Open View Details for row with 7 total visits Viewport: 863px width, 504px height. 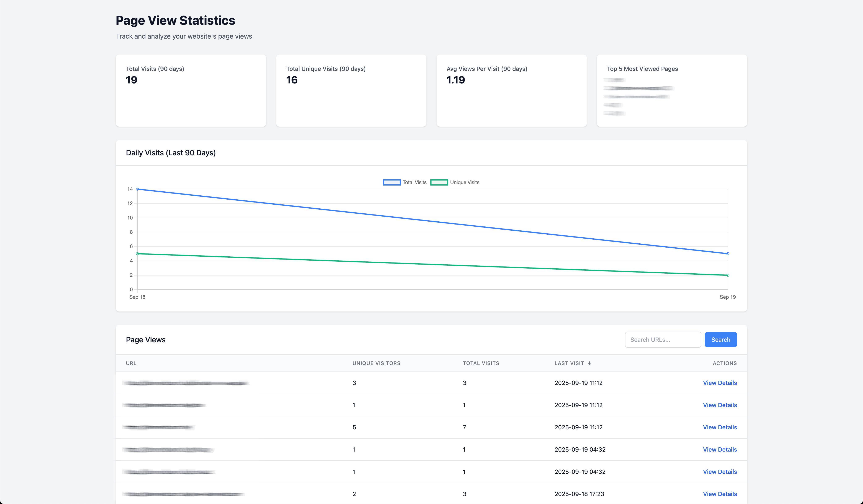click(719, 427)
